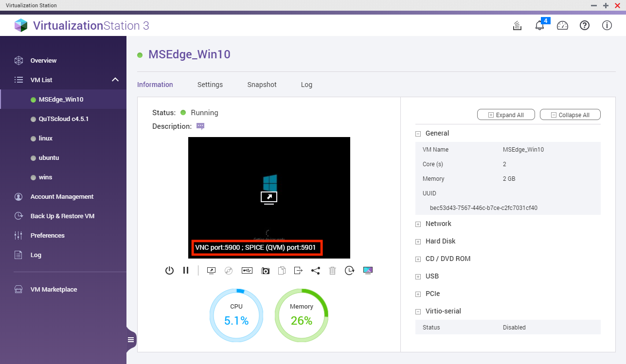
Task: Click the UUID value bec53d43-7567-446c-b7ce-c2fc7031cf40
Action: coord(483,208)
